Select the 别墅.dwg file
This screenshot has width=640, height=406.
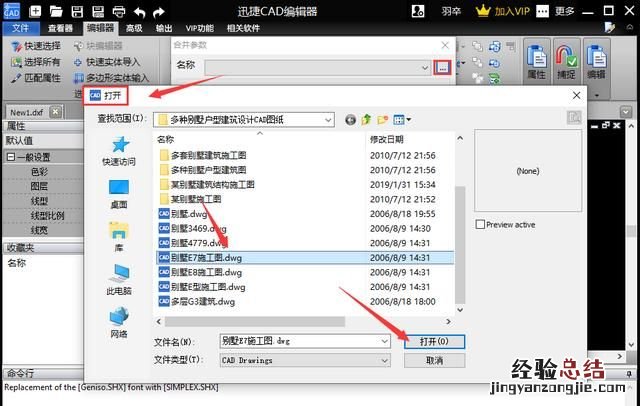[182, 214]
